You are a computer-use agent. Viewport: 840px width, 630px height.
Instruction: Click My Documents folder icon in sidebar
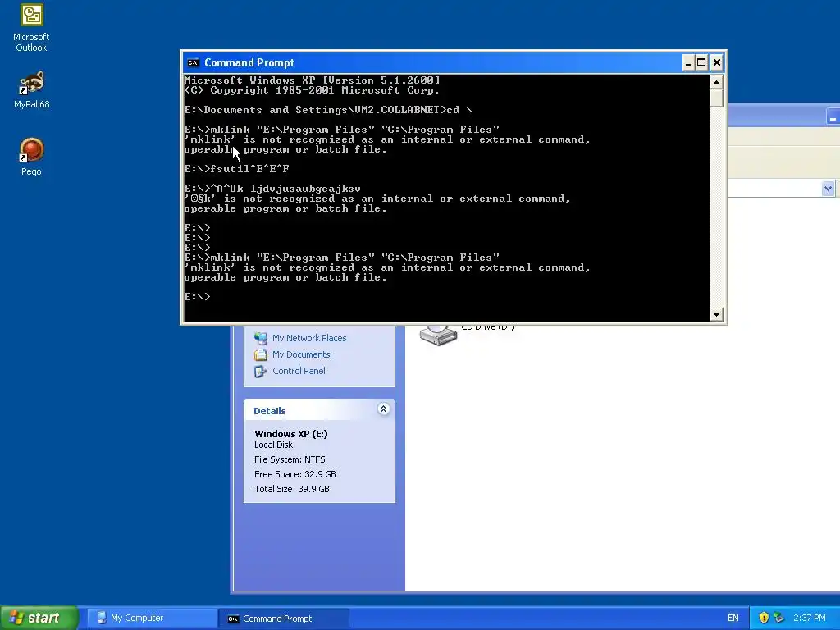[261, 354]
